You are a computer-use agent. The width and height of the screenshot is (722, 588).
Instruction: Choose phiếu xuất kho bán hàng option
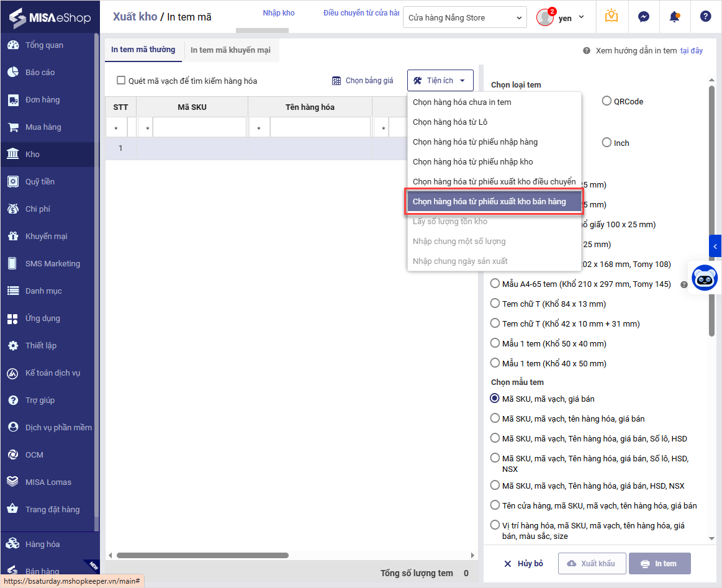pos(494,201)
